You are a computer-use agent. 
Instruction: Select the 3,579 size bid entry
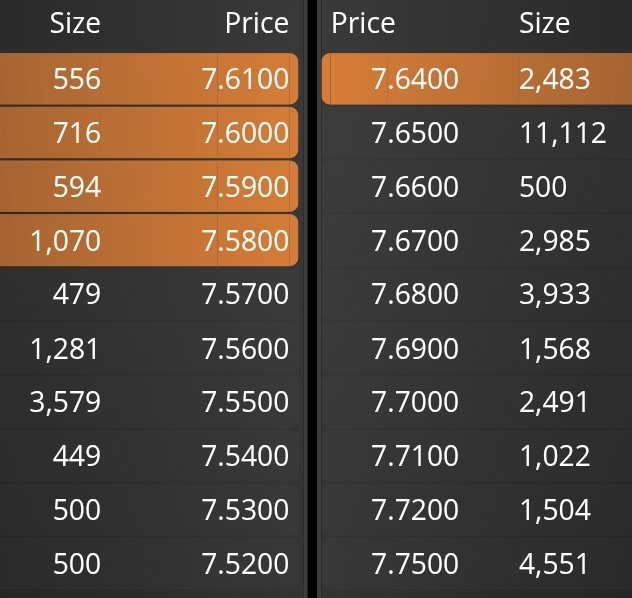[x=65, y=402]
